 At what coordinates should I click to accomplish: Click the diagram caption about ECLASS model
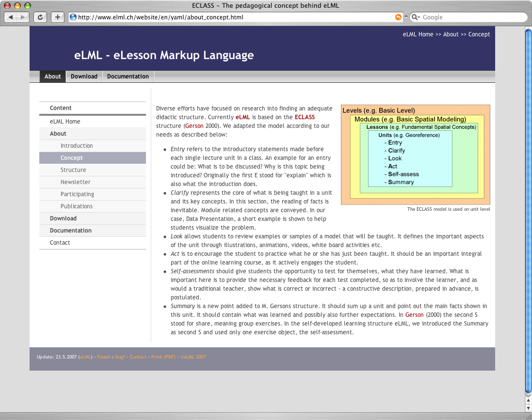[x=449, y=209]
